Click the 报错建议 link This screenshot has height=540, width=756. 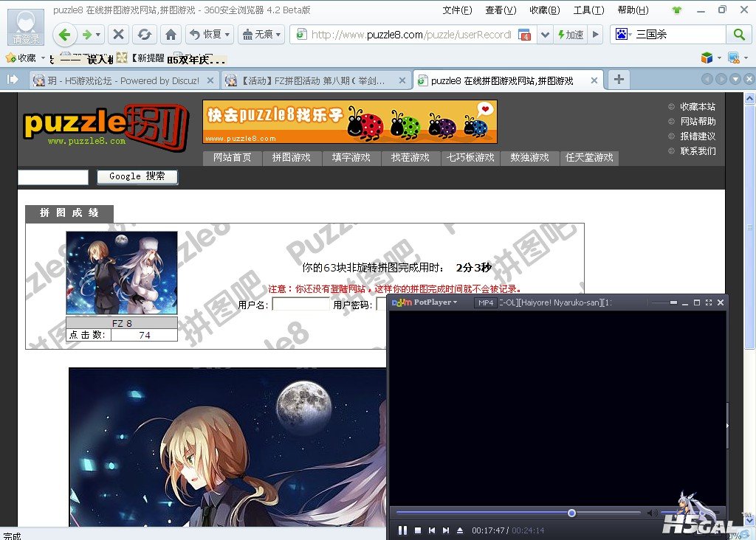pyautogui.click(x=697, y=136)
